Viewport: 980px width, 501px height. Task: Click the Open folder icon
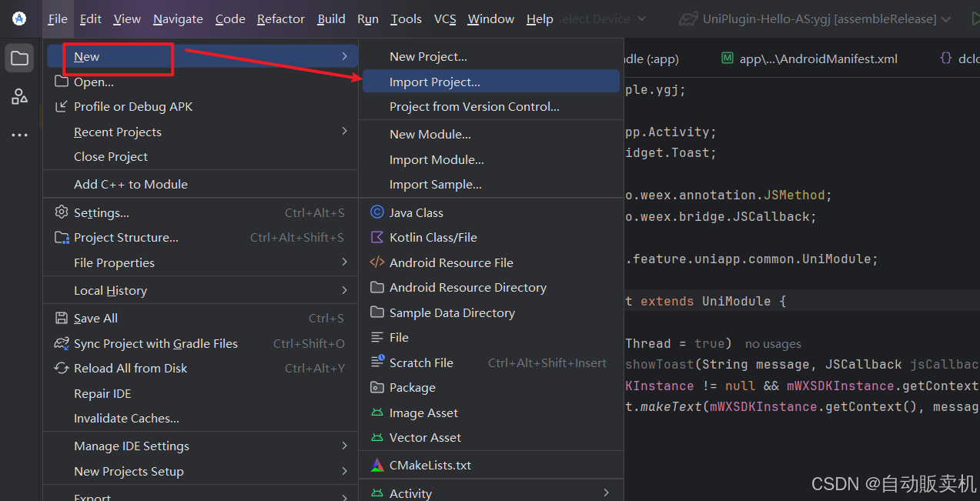pyautogui.click(x=62, y=82)
